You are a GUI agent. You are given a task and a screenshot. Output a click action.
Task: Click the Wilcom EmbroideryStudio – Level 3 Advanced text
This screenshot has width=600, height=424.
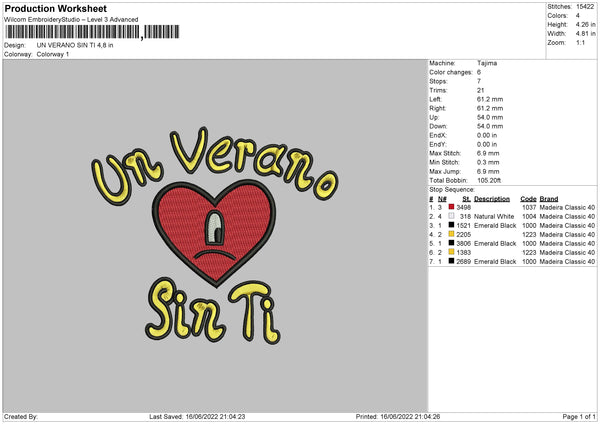point(71,20)
